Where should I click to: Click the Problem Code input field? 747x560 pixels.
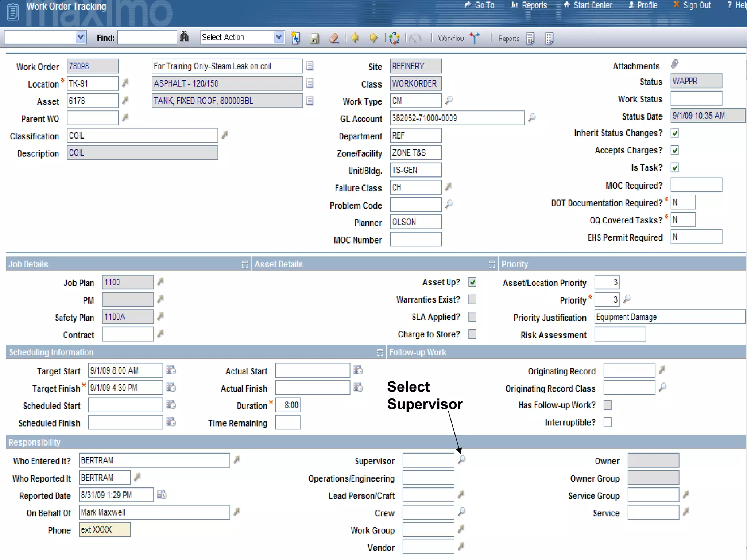tap(415, 205)
